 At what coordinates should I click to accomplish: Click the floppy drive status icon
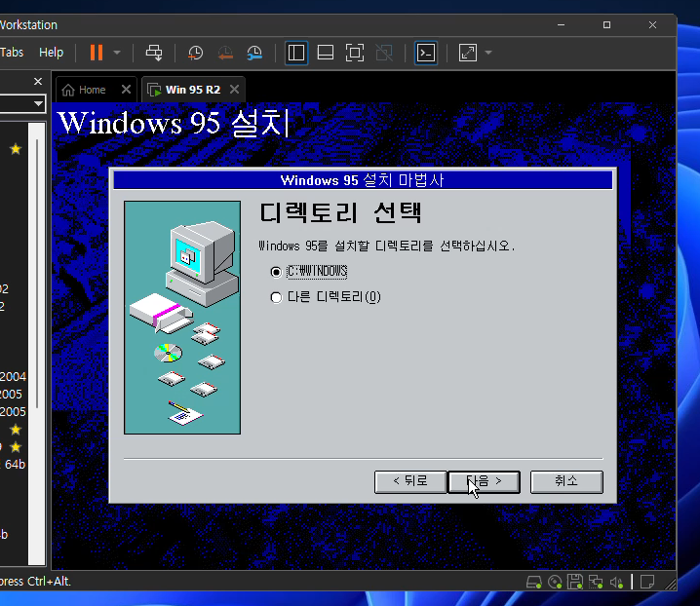pyautogui.click(x=575, y=582)
